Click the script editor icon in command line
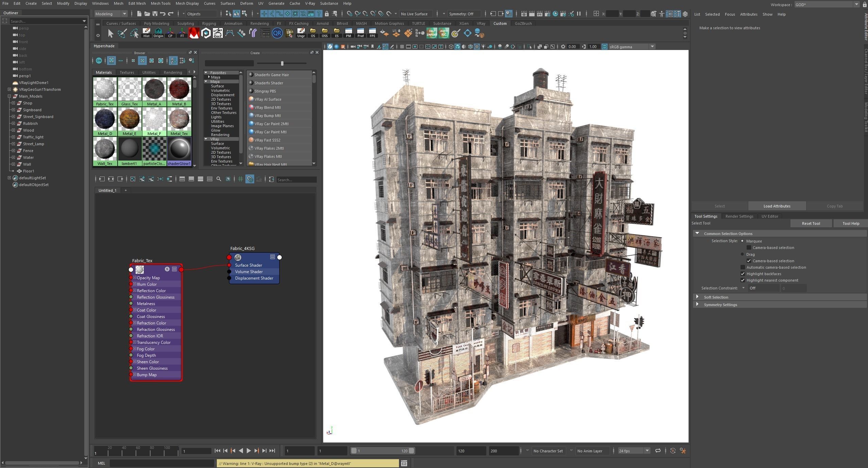This screenshot has width=868, height=468. click(404, 463)
